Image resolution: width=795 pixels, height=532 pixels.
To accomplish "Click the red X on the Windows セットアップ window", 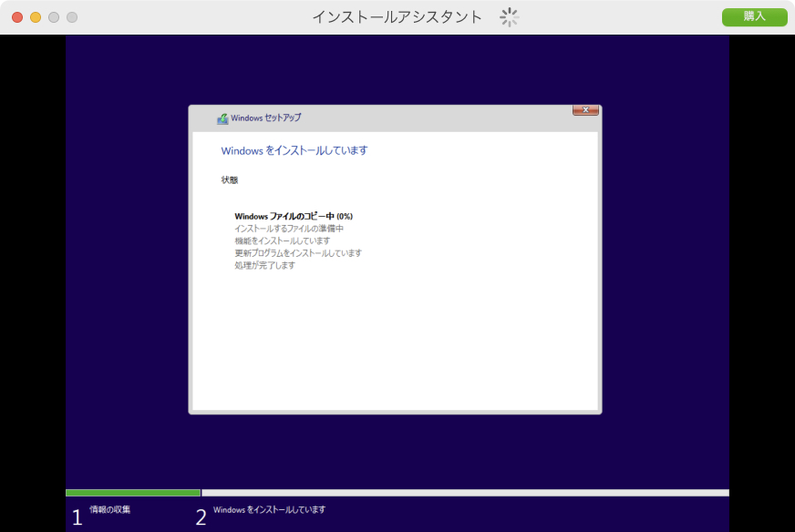I will click(583, 109).
